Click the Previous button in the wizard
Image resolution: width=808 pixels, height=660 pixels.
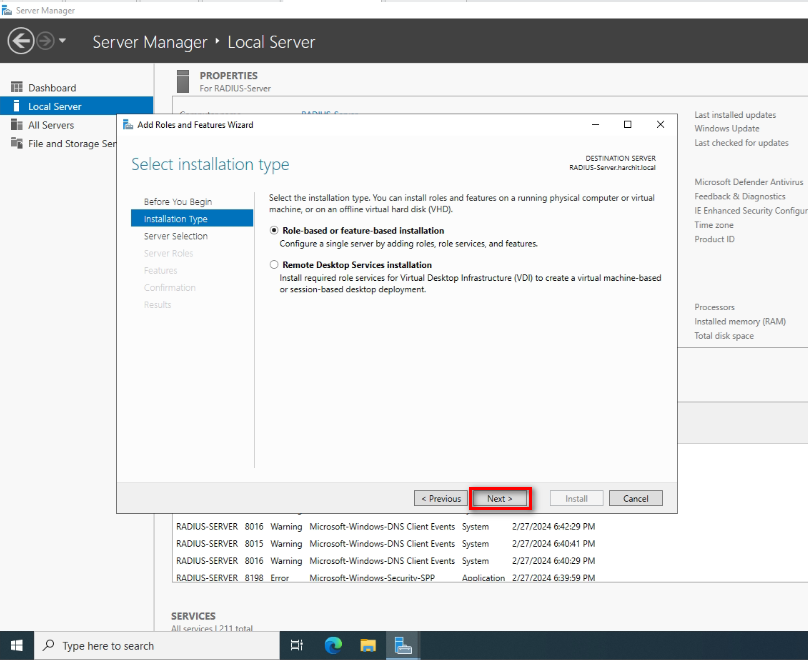coord(441,498)
